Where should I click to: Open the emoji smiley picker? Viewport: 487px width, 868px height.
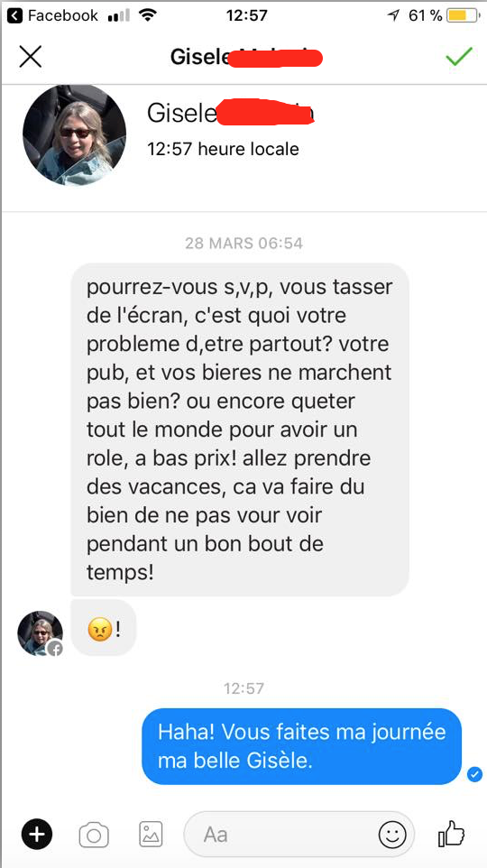391,835
